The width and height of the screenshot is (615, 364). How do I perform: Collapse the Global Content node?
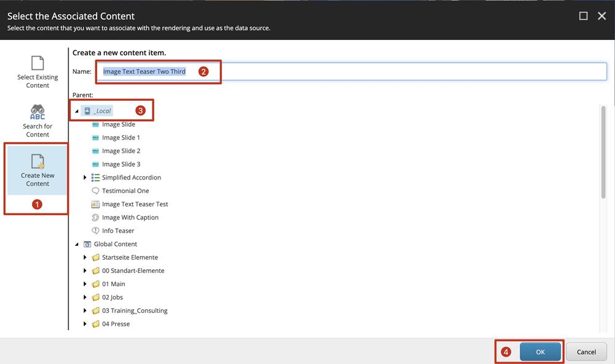(x=77, y=244)
